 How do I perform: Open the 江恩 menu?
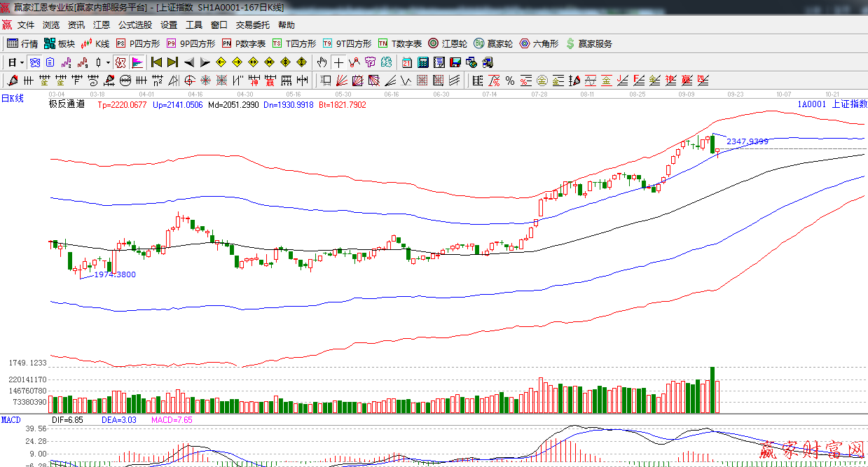pos(102,25)
